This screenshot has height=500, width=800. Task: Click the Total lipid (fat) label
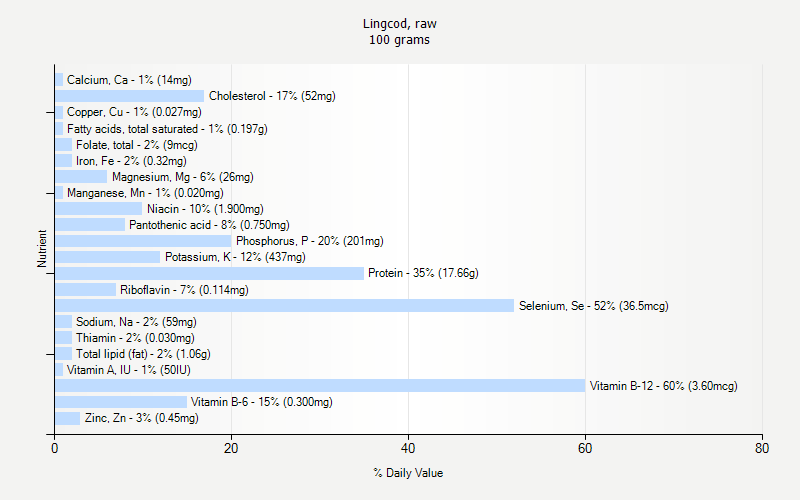coord(143,354)
